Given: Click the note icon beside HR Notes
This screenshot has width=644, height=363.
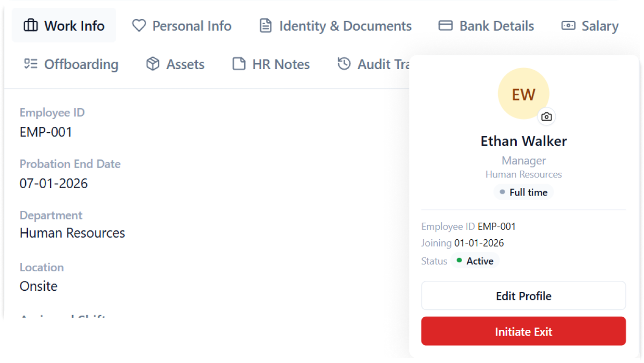Looking at the screenshot, I should (x=239, y=64).
